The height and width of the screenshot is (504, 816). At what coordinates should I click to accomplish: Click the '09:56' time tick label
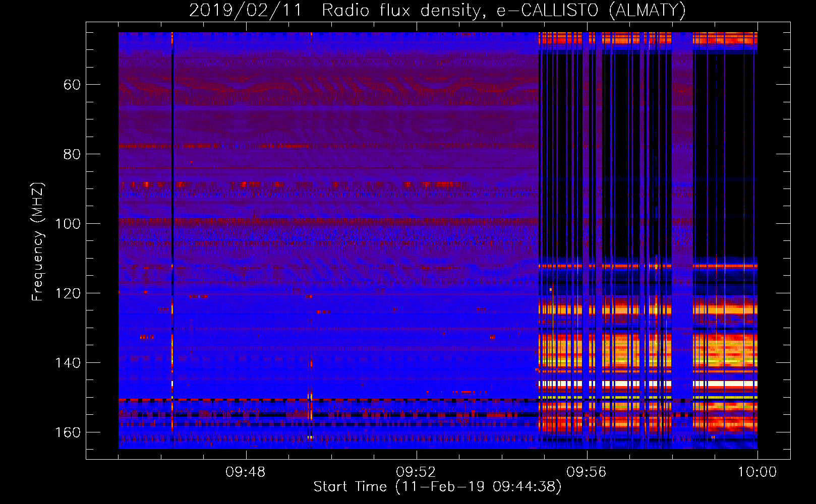(x=587, y=472)
